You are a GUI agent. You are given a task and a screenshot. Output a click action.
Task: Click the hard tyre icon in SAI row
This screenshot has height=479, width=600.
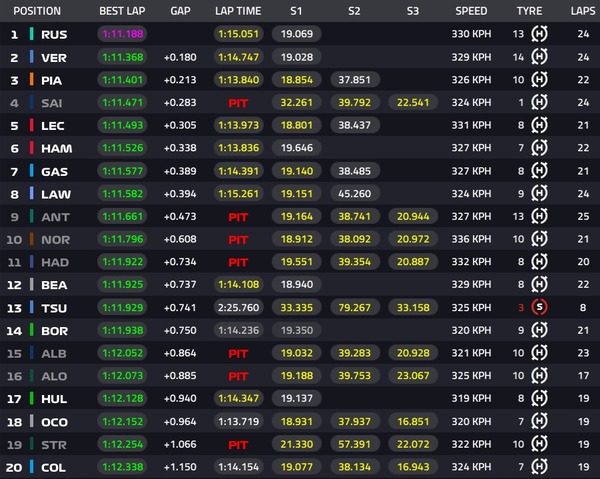[539, 103]
